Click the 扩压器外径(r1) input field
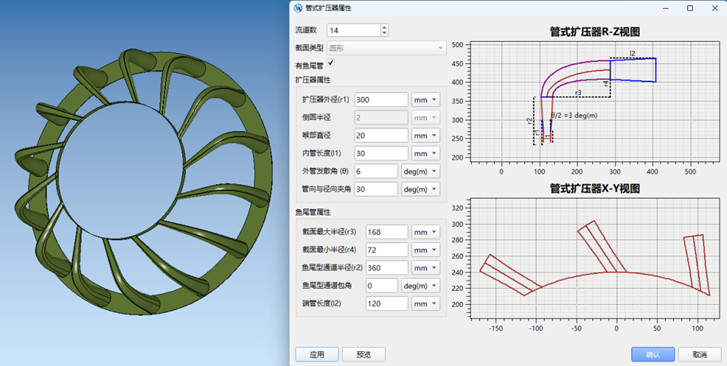The image size is (727, 366). click(381, 100)
